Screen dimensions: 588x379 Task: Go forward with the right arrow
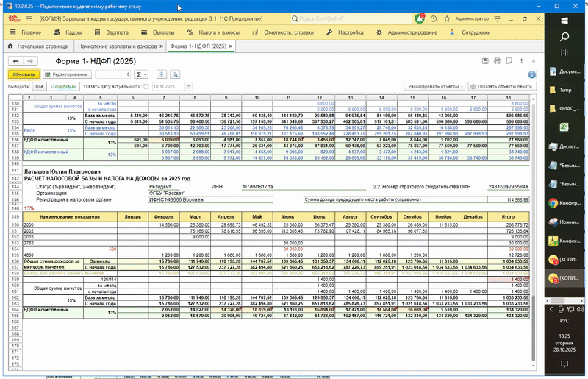pyautogui.click(x=30, y=61)
